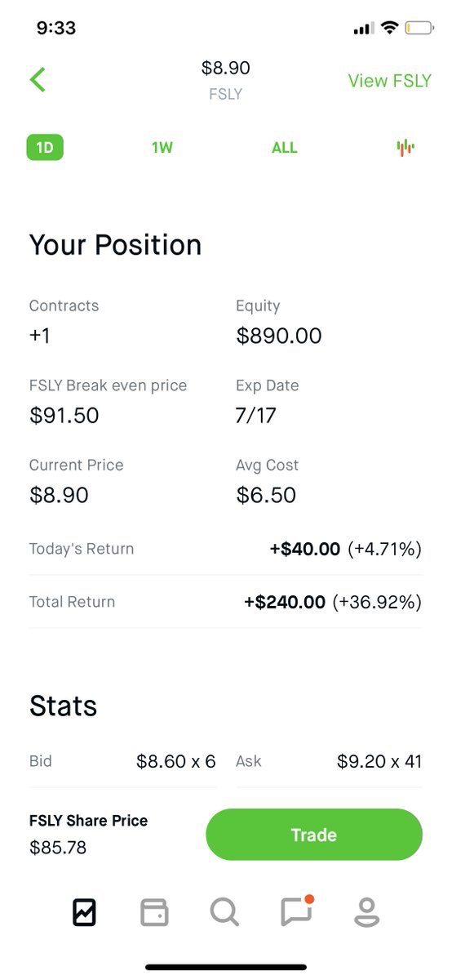Select the 1D chart range
The image size is (452, 980).
pyautogui.click(x=45, y=148)
